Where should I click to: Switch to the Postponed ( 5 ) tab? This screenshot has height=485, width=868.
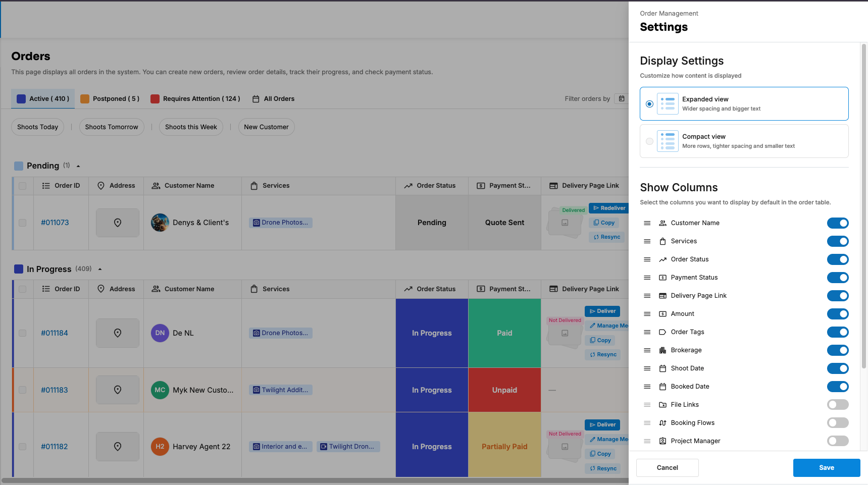tap(110, 99)
